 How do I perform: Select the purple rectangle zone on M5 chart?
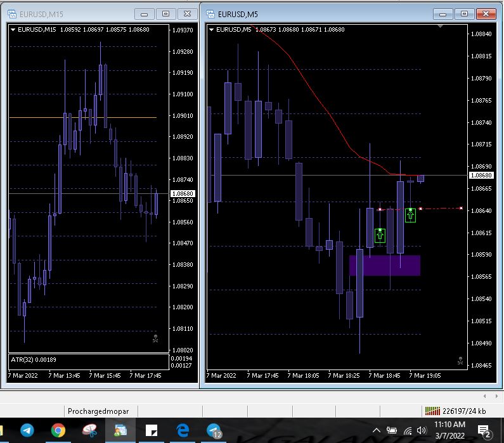coord(385,266)
